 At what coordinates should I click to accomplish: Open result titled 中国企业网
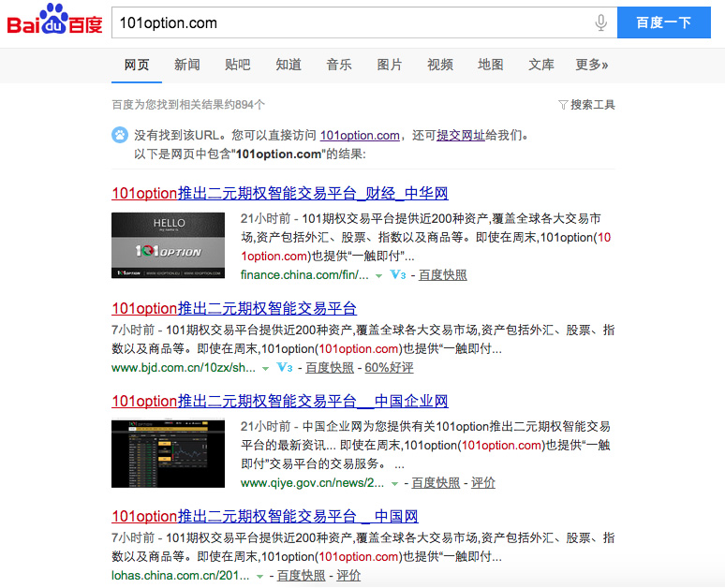coord(280,401)
